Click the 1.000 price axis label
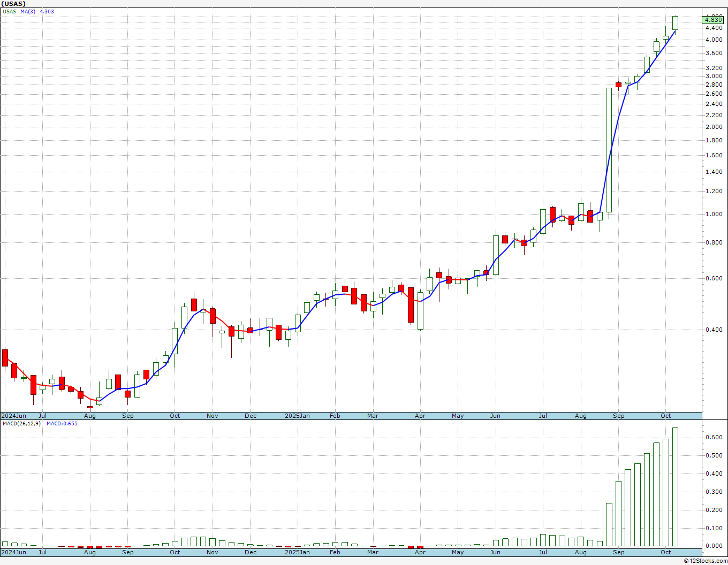This screenshot has height=565, width=728. pyautogui.click(x=714, y=214)
